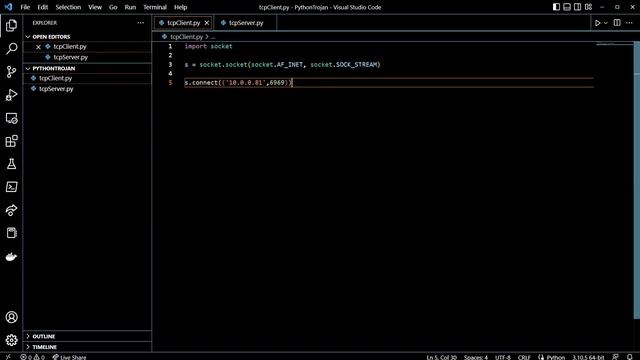Open the Manage gear icon
The image size is (640, 360).
pos(11,340)
